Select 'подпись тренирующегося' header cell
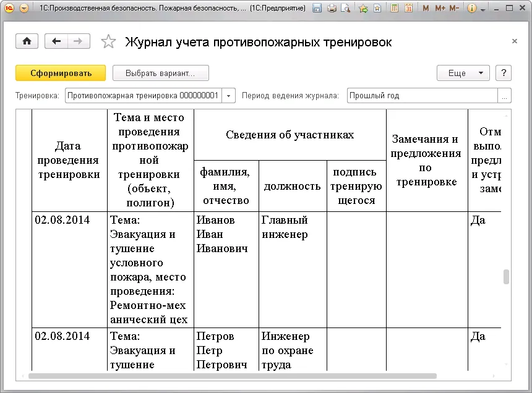Screen dimensions: 532x393 (356, 186)
